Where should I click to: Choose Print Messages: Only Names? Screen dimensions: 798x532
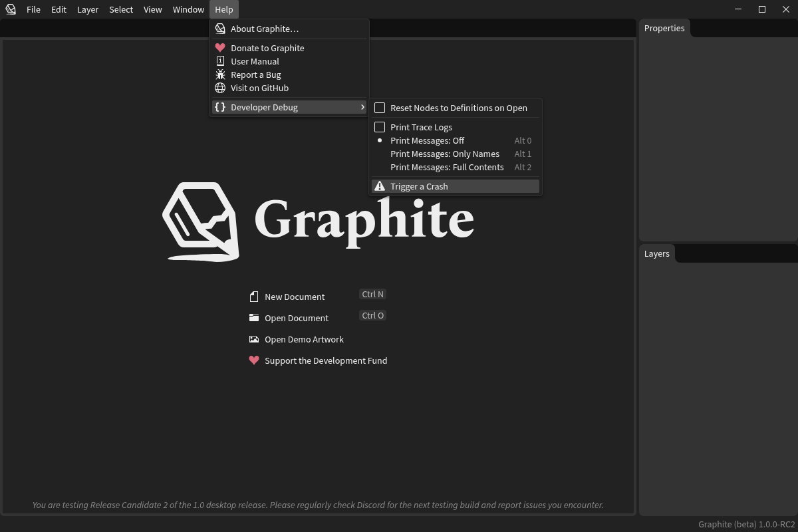(x=444, y=154)
